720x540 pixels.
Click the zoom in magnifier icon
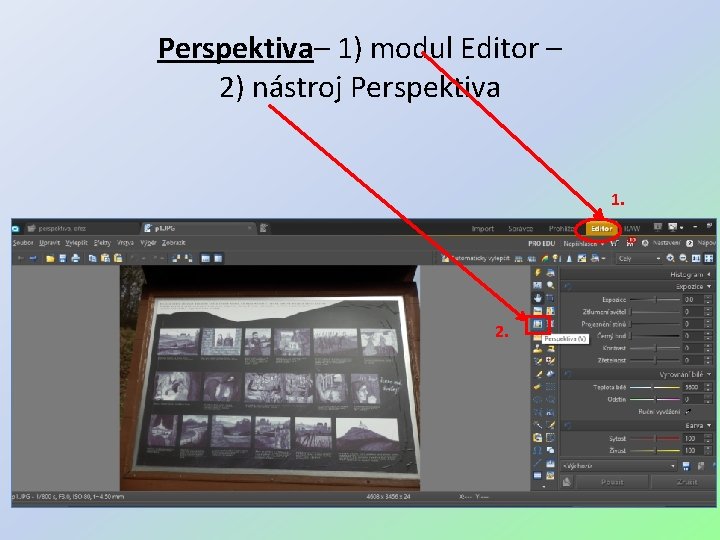(670, 259)
